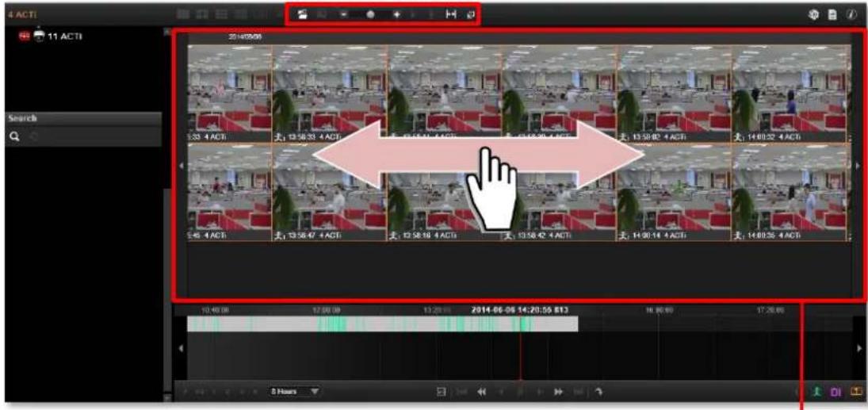This screenshot has height=410, width=868.
Task: Click the timestamp 2014-06-06 14:20:55 above timeline
Action: click(x=519, y=310)
